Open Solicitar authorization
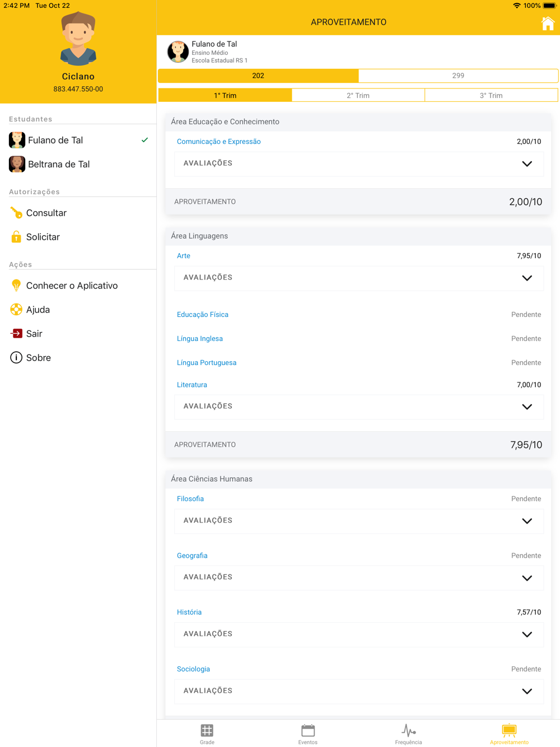Screen dimensions: 560x747 point(78,237)
